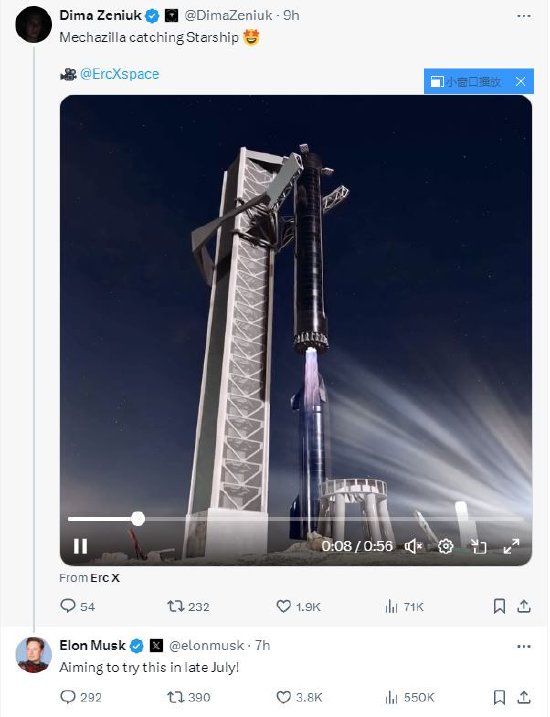This screenshot has height=717, width=550.
Task: Open Elon Musk's profile avatar
Action: (x=34, y=654)
